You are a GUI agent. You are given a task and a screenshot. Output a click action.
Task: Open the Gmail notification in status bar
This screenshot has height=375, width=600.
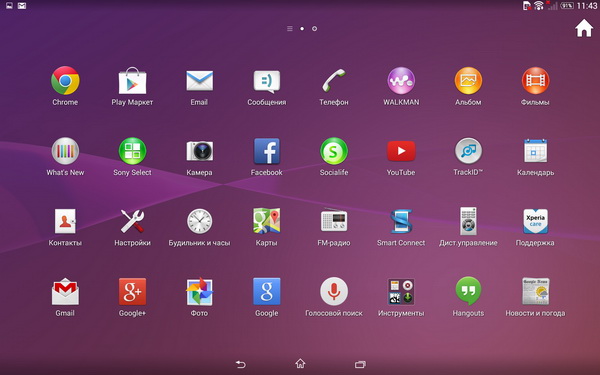22,6
